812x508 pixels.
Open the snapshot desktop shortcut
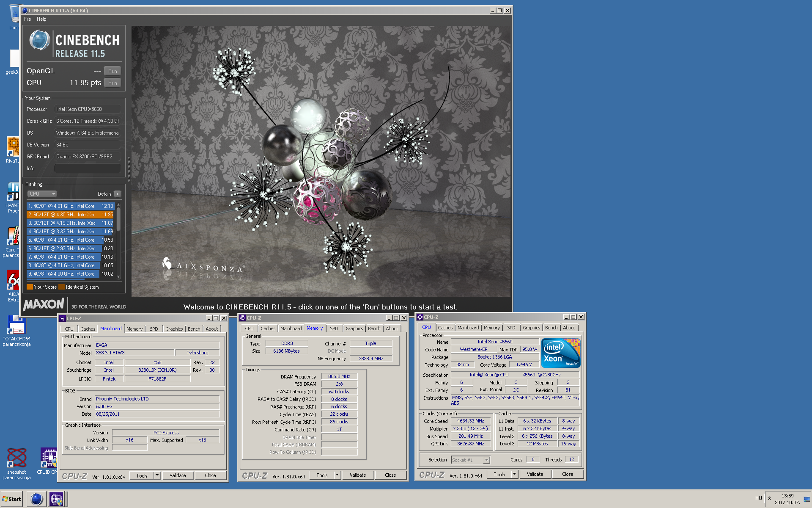[16, 464]
